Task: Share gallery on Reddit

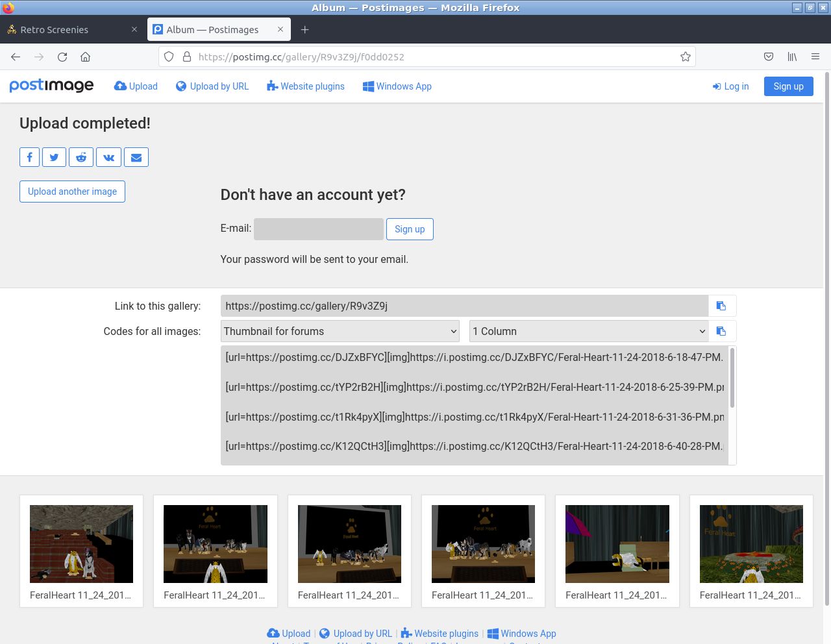Action: click(x=81, y=157)
